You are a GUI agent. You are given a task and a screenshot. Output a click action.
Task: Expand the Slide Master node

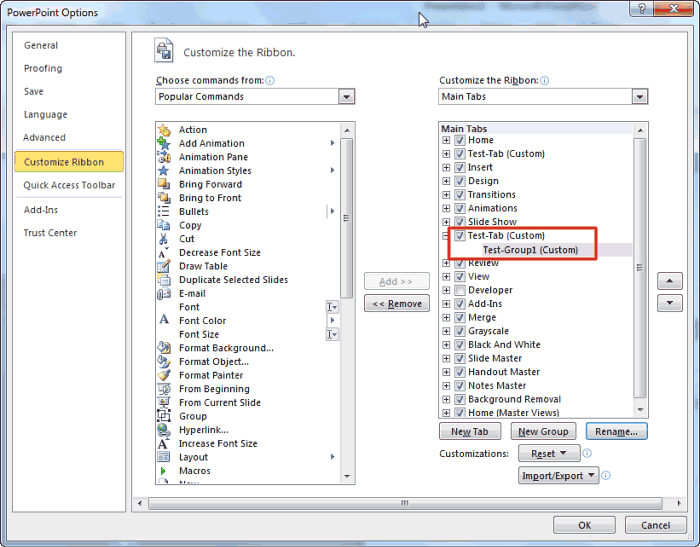[446, 359]
